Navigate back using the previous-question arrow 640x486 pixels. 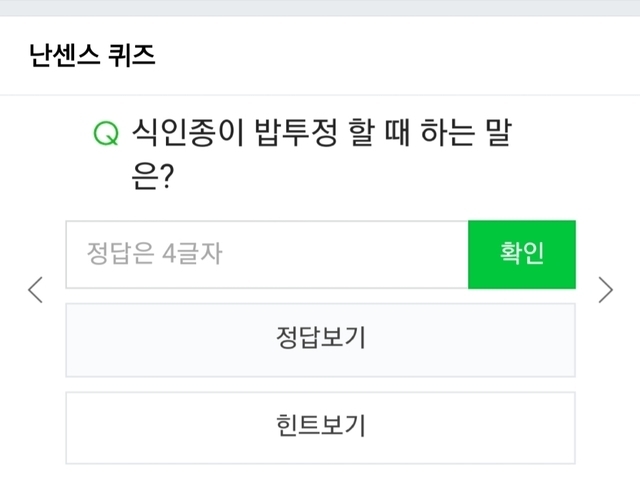tap(36, 290)
